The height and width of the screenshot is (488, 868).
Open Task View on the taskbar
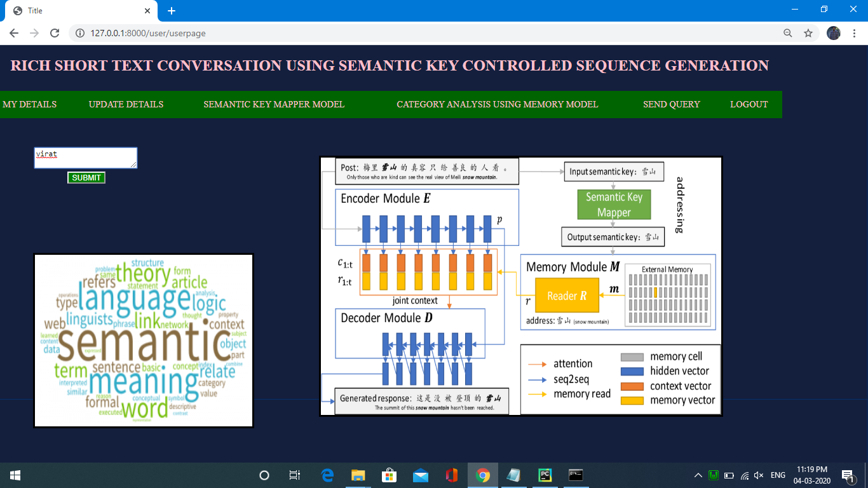294,475
